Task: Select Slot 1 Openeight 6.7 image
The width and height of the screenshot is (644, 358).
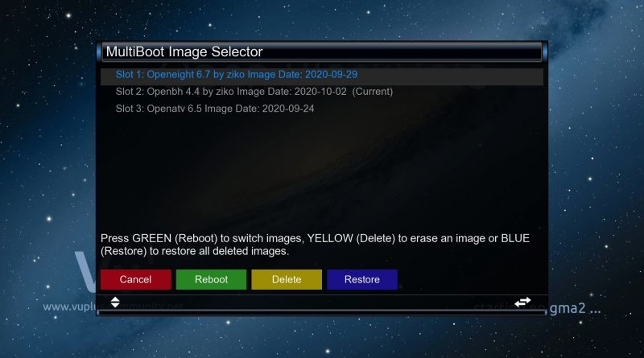Action: (321, 75)
